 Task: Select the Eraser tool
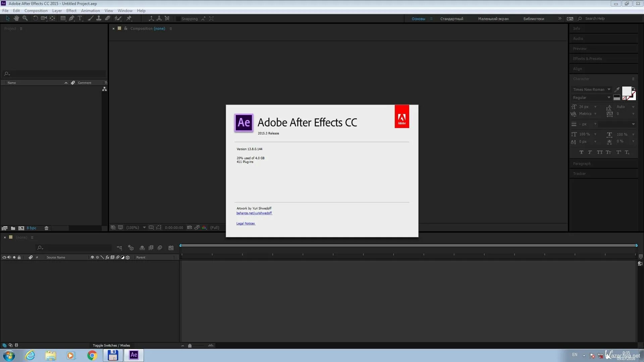pyautogui.click(x=107, y=18)
